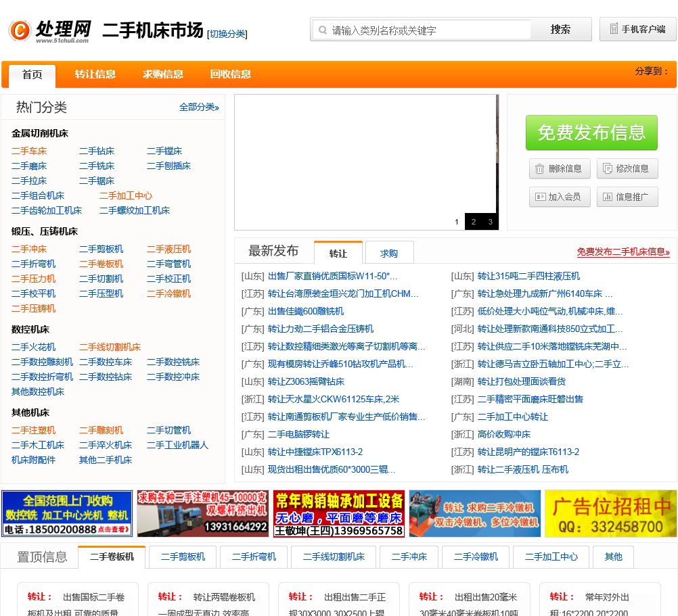This screenshot has height=616, width=678.
Task: Switch to 求购 tab in 最新发布
Action: 389,253
